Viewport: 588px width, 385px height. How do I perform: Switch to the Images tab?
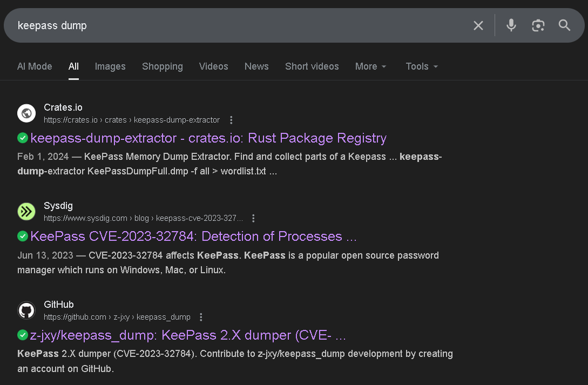click(110, 66)
